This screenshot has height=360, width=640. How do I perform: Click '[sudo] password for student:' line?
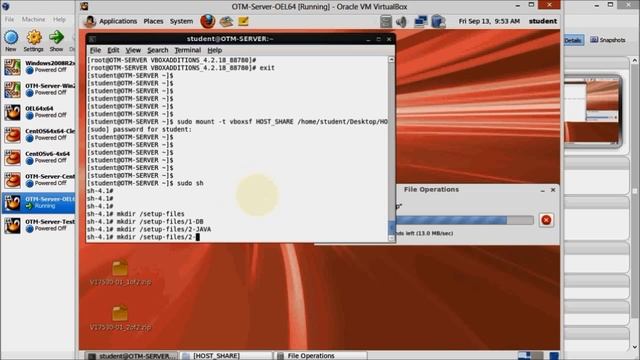point(139,129)
